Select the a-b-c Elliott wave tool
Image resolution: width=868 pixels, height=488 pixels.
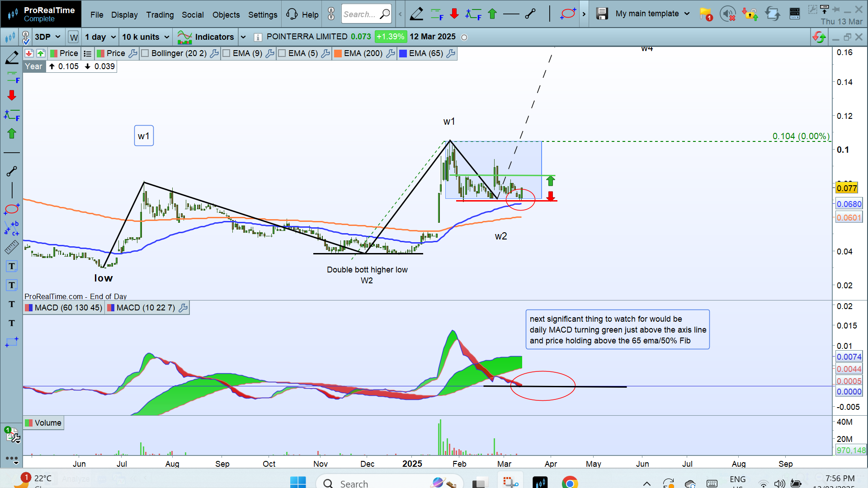[x=12, y=228]
